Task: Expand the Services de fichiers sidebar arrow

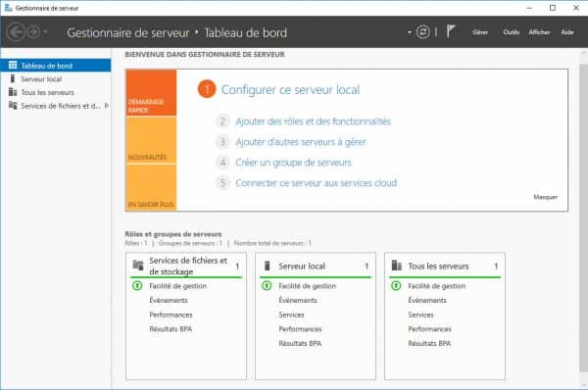Action: (x=107, y=106)
